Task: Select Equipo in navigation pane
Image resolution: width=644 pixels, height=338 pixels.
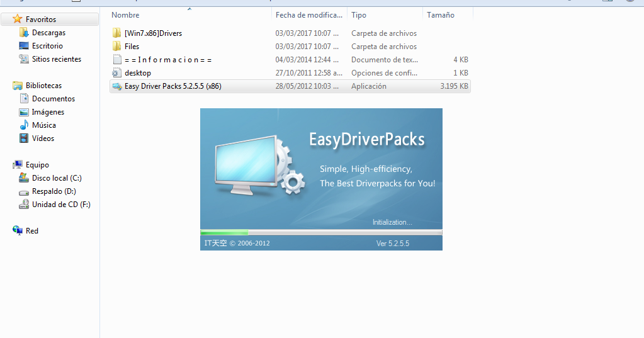Action: pyautogui.click(x=37, y=165)
